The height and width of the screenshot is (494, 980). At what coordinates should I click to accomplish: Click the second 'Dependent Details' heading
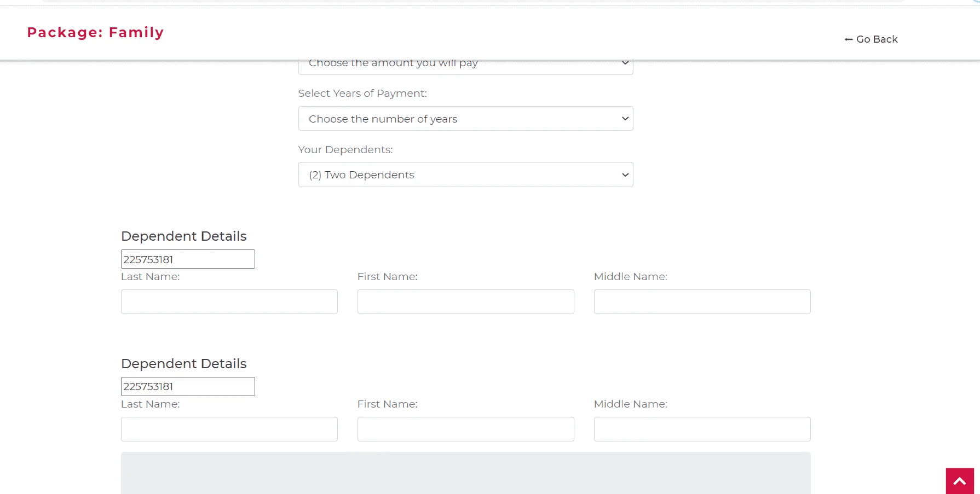pos(184,364)
